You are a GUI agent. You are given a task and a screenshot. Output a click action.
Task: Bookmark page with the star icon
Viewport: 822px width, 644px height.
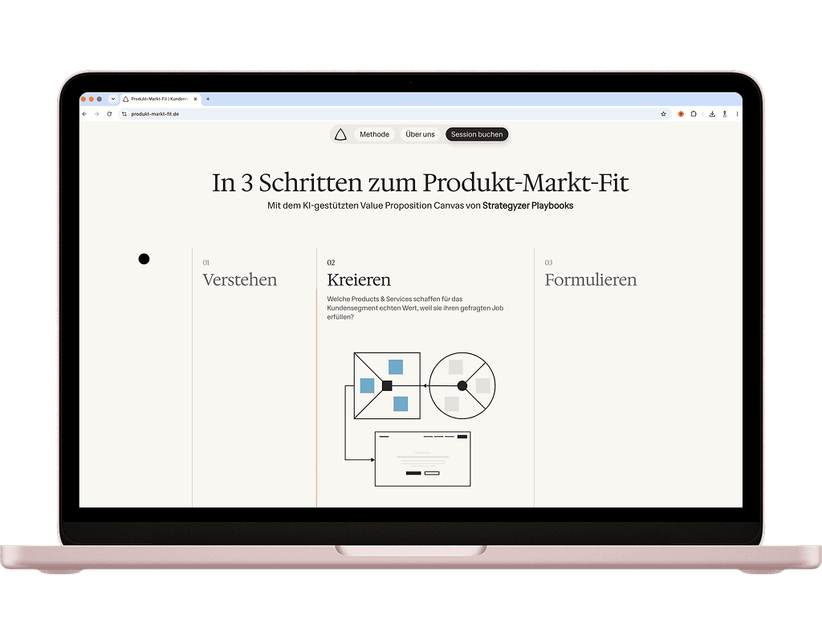pyautogui.click(x=663, y=114)
